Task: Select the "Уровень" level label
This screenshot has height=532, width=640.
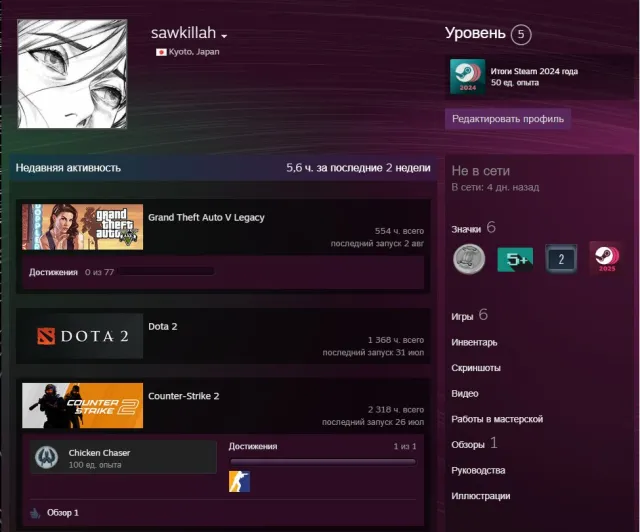Action: click(476, 33)
